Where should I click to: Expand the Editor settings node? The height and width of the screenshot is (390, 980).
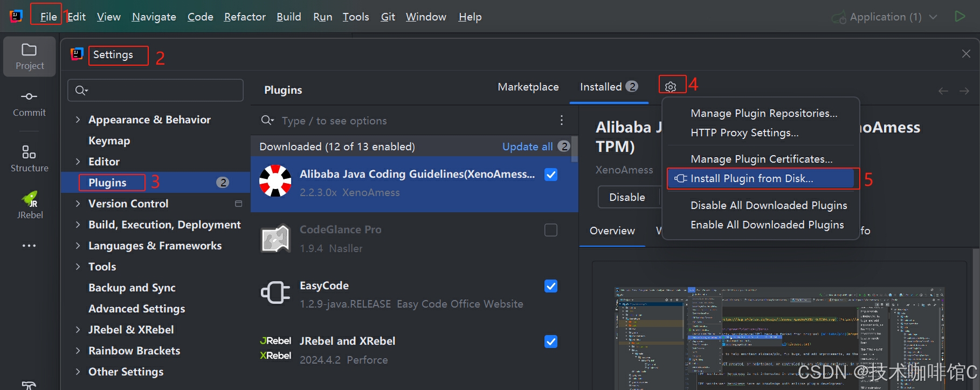pyautogui.click(x=78, y=162)
